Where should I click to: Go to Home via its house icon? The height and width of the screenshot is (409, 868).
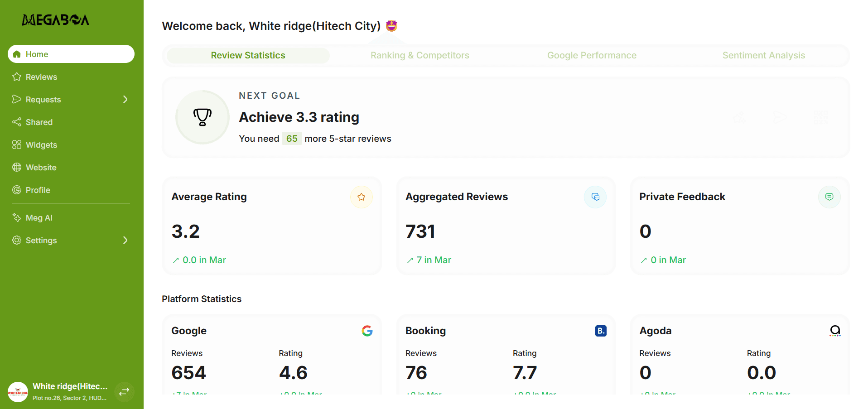(x=17, y=54)
